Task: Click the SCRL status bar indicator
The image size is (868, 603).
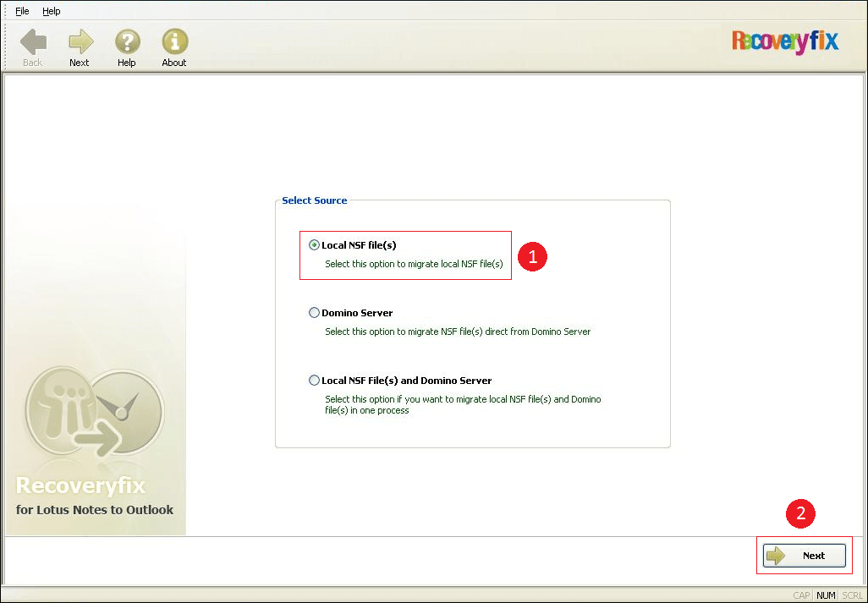Action: [x=852, y=595]
